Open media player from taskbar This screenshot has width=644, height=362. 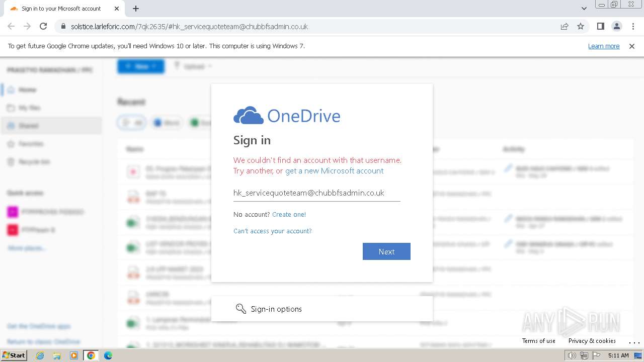[74, 355]
